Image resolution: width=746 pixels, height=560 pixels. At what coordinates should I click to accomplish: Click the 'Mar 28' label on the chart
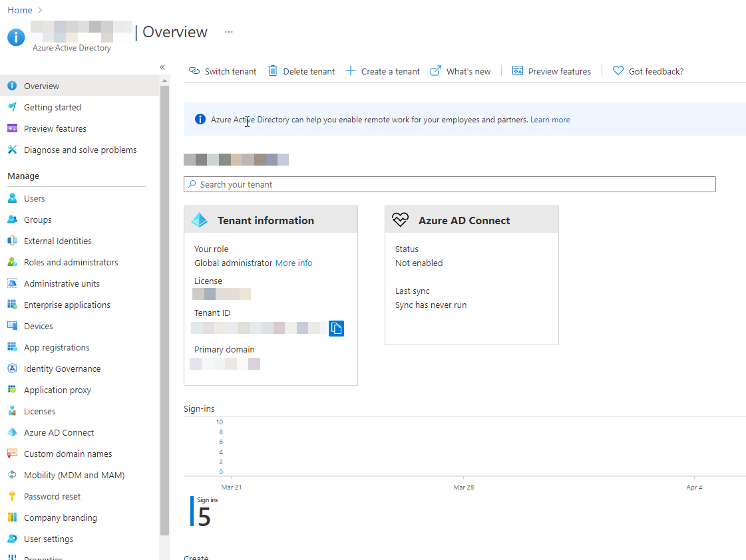click(x=463, y=488)
